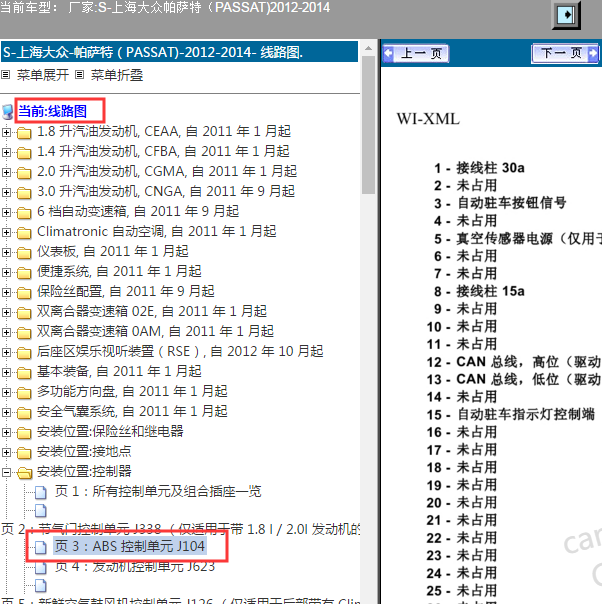The width and height of the screenshot is (602, 604).
Task: Click folder icon of 安装位置:接地点
Action: click(24, 453)
